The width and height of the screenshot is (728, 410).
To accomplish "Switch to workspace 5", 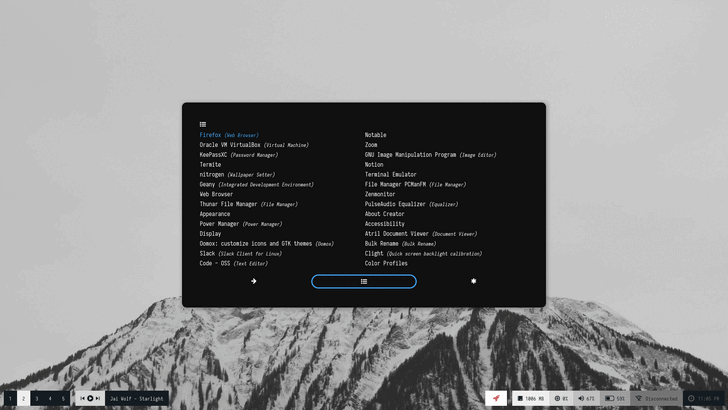I will click(64, 398).
